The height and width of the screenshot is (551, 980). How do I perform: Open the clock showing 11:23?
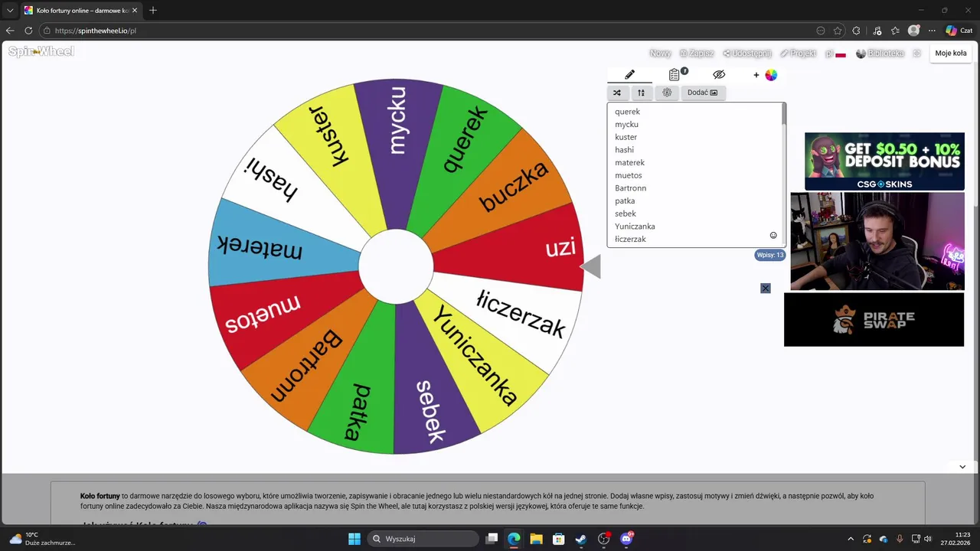point(956,539)
